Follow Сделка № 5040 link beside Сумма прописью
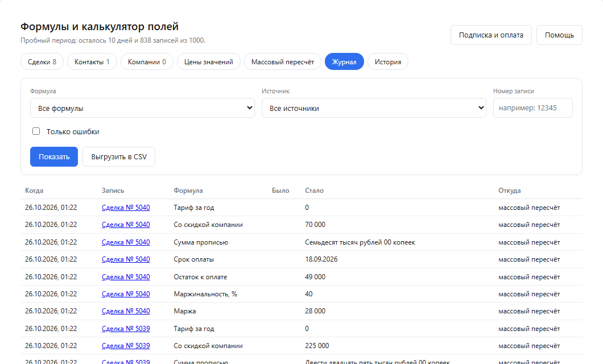The height and width of the screenshot is (364, 603). tap(126, 242)
